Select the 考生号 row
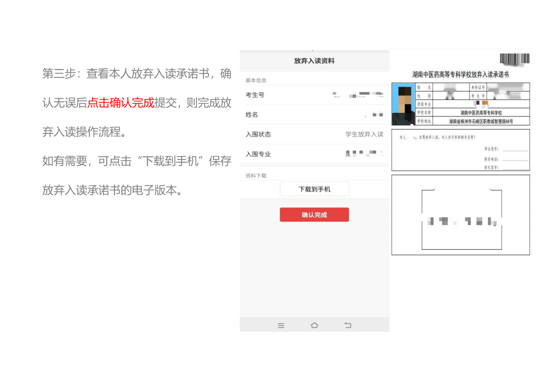 coord(314,95)
